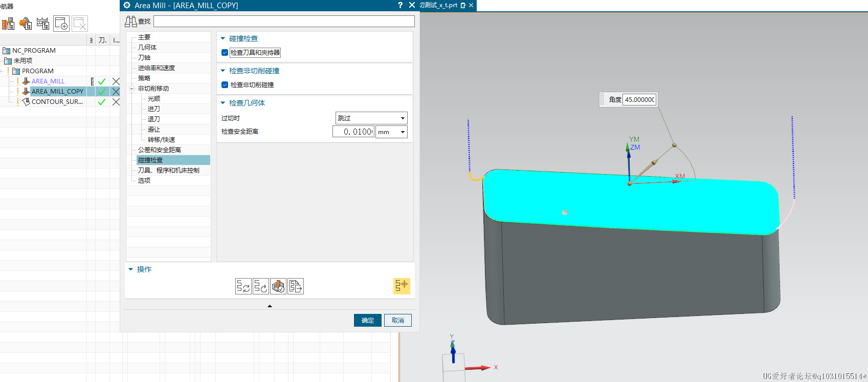Select the CONTOUR_SUR... operation
868x382 pixels.
pos(57,102)
